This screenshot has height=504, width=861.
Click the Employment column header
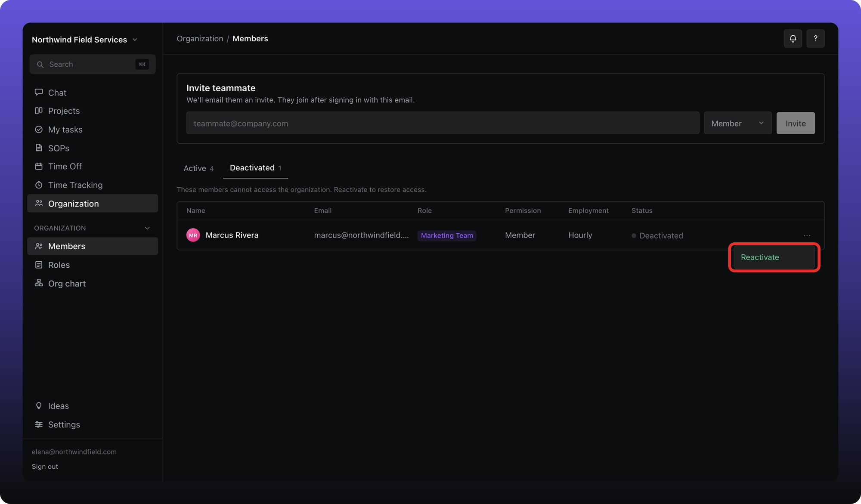pos(588,210)
